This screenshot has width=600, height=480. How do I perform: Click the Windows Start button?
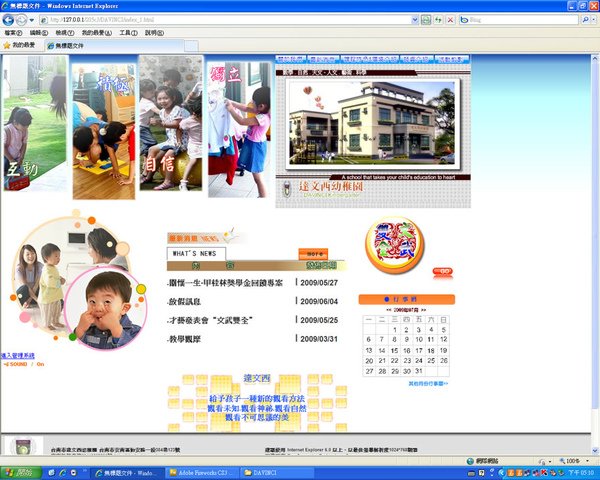[x=21, y=473]
